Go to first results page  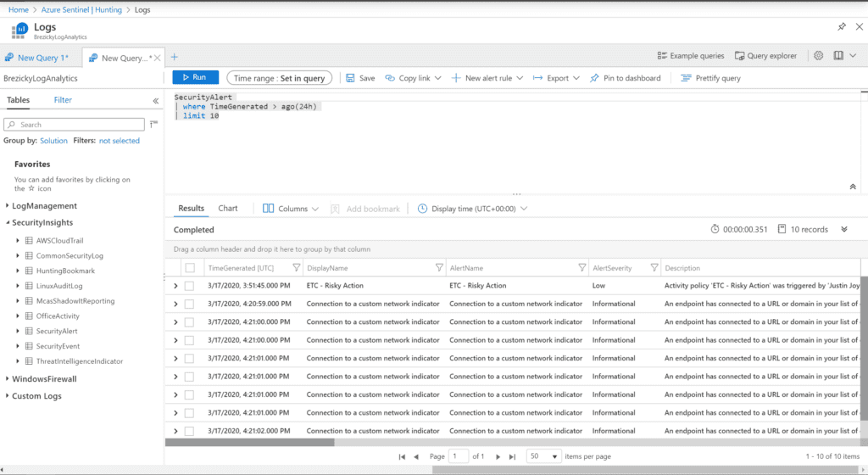pos(402,456)
